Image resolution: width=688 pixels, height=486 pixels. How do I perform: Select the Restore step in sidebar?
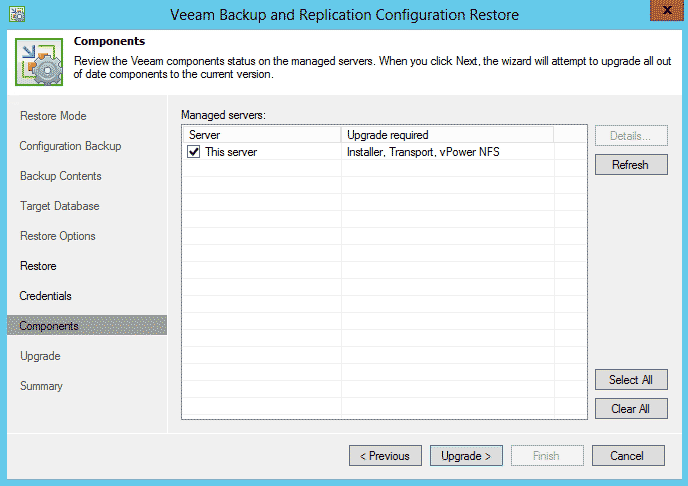coord(38,266)
